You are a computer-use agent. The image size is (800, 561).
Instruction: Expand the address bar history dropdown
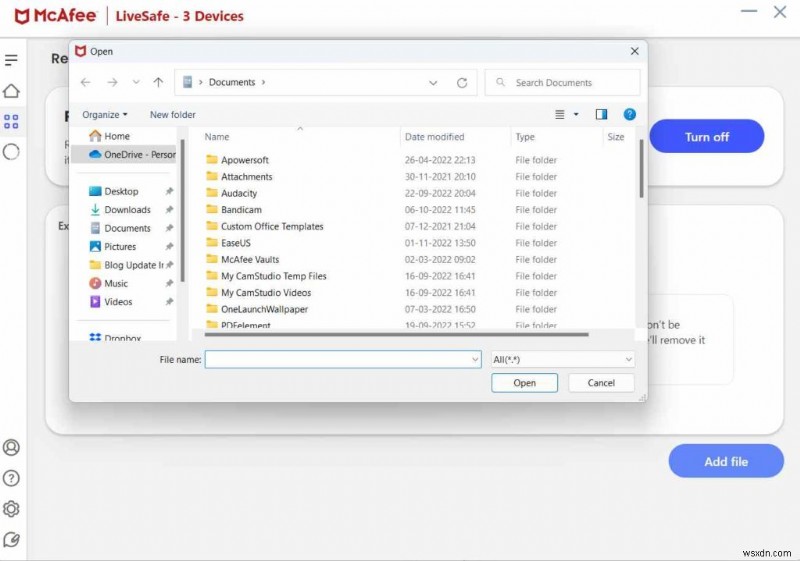[433, 83]
